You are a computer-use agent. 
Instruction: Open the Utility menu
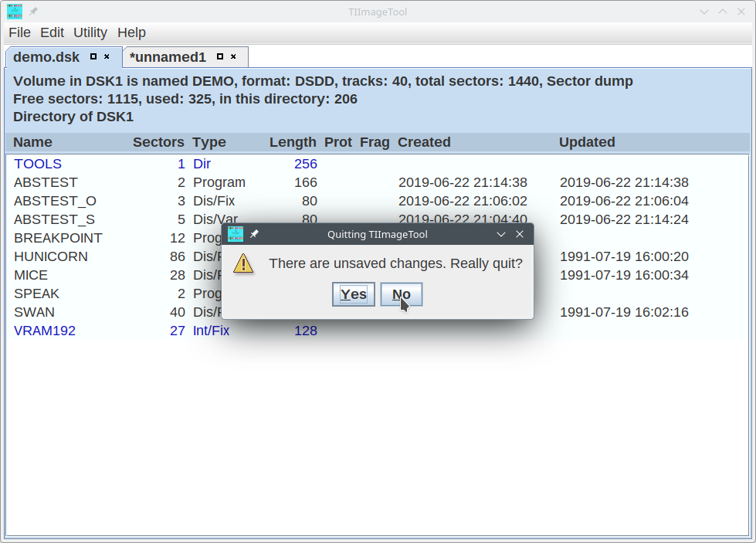[x=90, y=32]
